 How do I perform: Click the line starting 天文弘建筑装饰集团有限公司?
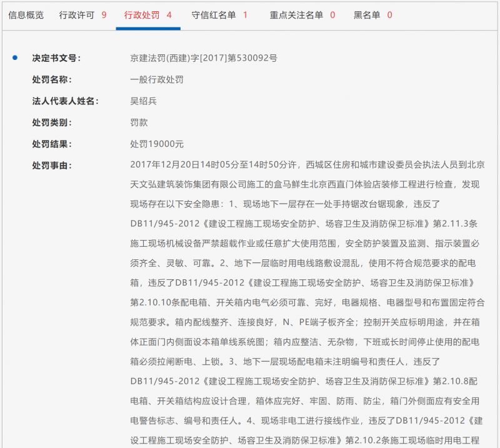tap(304, 184)
